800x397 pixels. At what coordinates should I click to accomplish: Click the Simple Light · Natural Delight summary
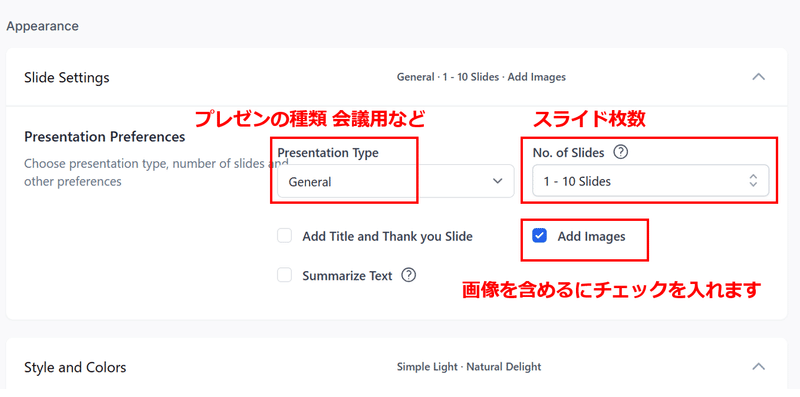click(x=469, y=367)
